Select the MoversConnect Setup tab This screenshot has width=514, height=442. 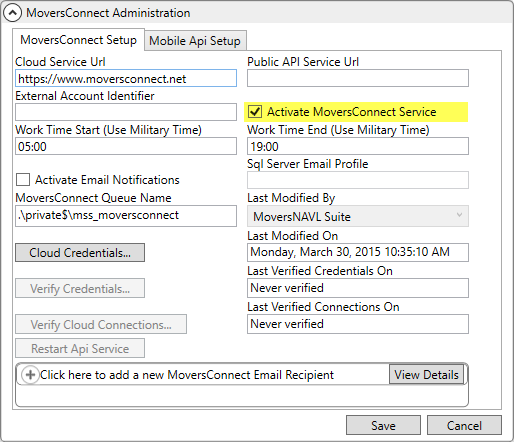pyautogui.click(x=78, y=40)
